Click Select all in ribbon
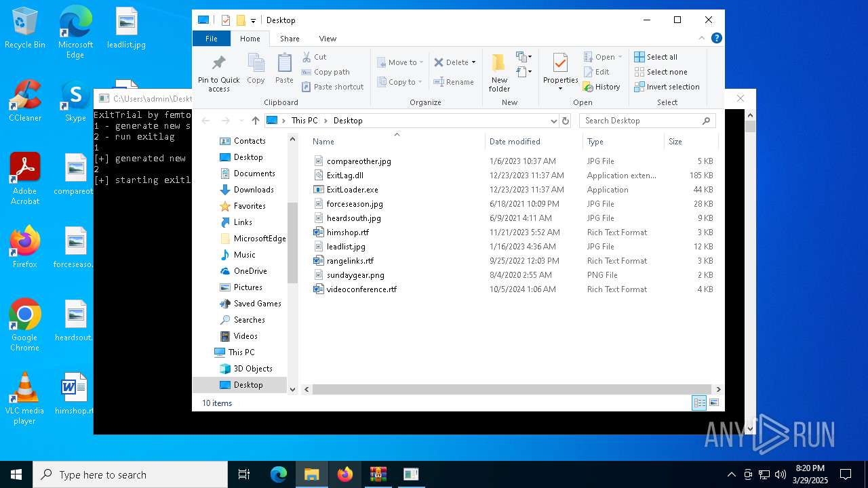The image size is (868, 488). pos(656,57)
